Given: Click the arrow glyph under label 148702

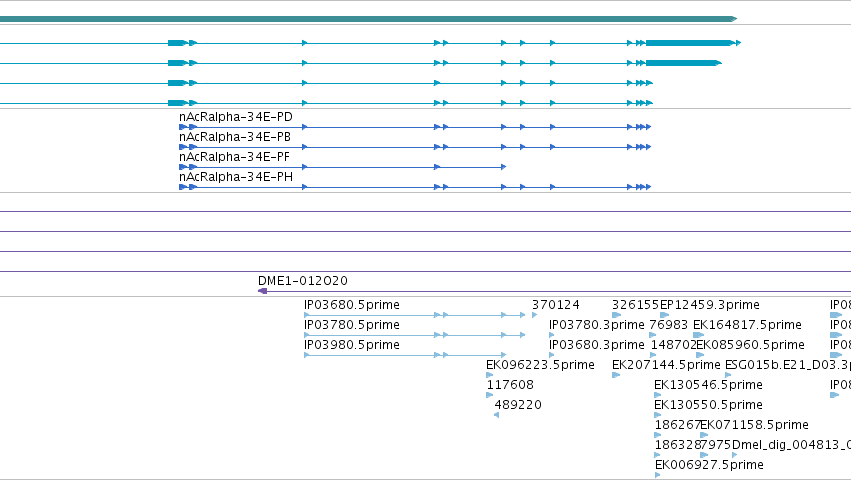Looking at the screenshot, I should point(653,355).
